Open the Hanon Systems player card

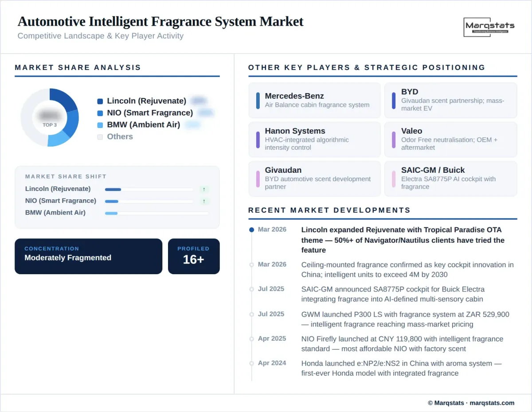click(x=314, y=140)
